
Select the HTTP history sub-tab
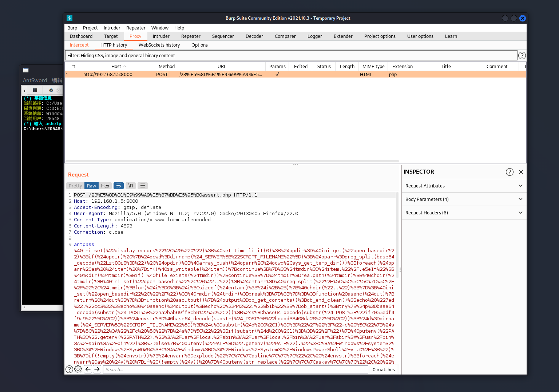tap(114, 45)
